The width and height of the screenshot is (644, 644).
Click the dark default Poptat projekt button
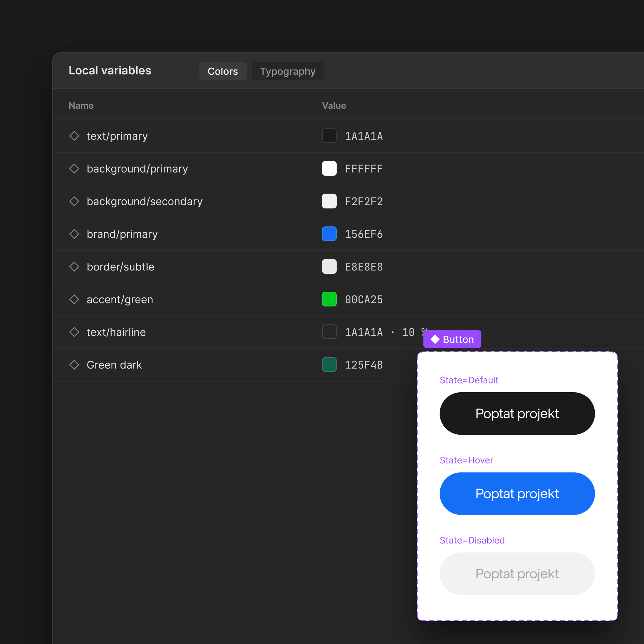click(517, 413)
